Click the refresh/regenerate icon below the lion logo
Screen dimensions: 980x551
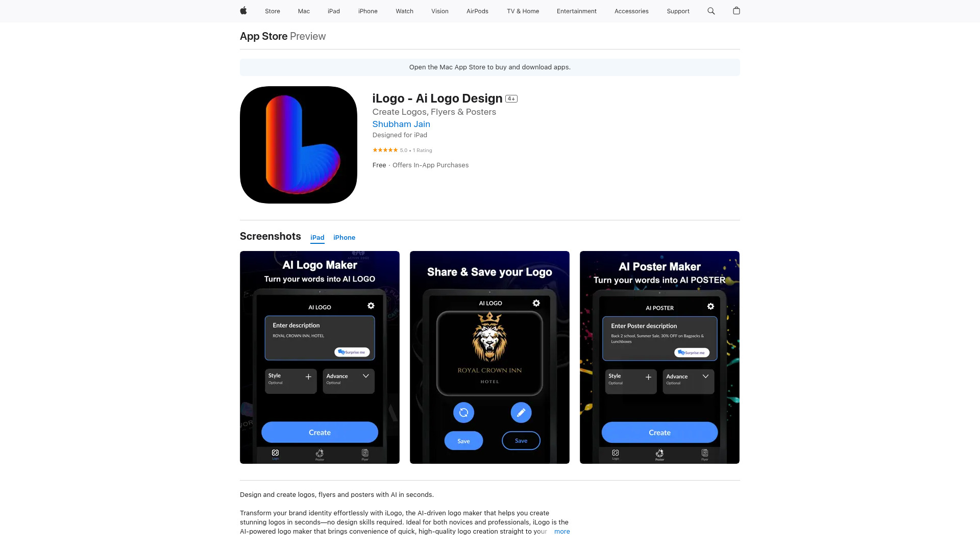pyautogui.click(x=463, y=412)
